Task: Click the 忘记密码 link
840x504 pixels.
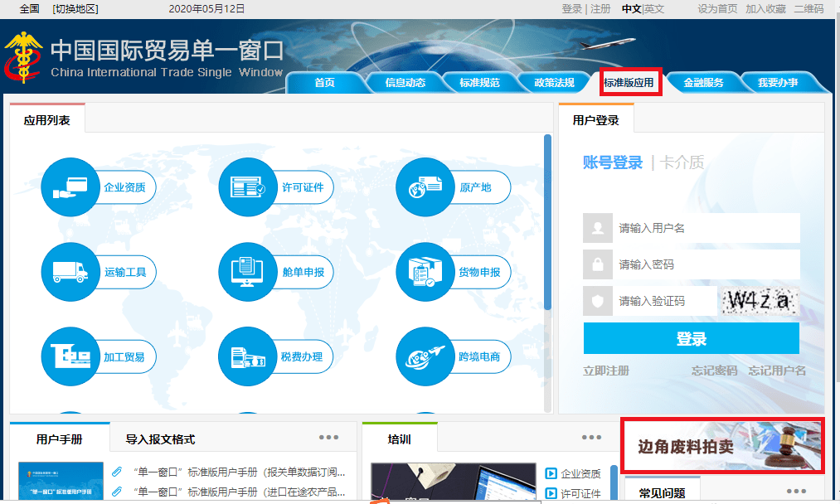Action: [714, 371]
